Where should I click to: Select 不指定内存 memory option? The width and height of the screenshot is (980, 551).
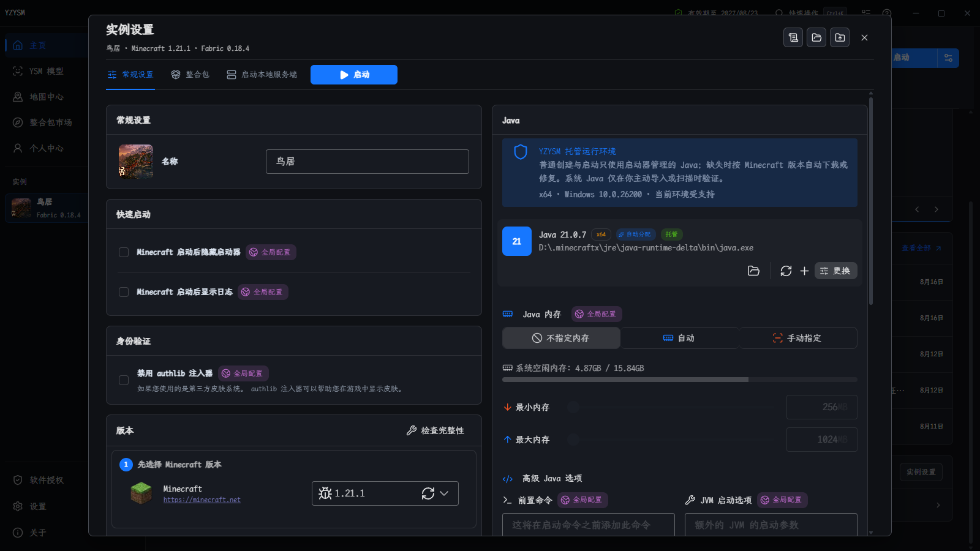tap(561, 338)
